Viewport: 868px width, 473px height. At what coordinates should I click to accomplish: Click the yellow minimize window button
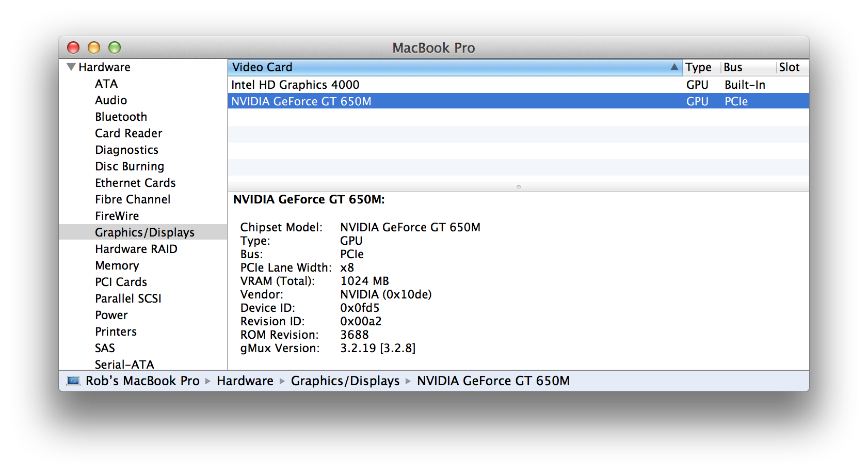click(94, 48)
